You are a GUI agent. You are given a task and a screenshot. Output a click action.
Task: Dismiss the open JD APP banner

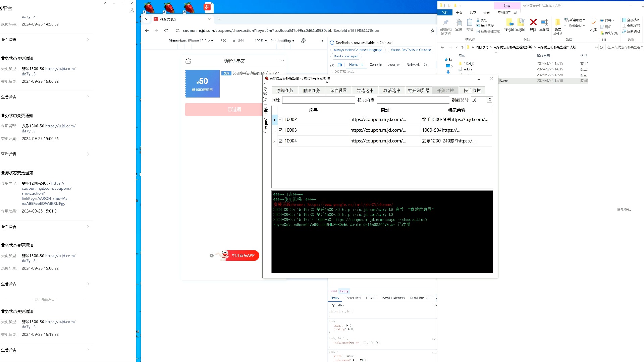(212, 256)
